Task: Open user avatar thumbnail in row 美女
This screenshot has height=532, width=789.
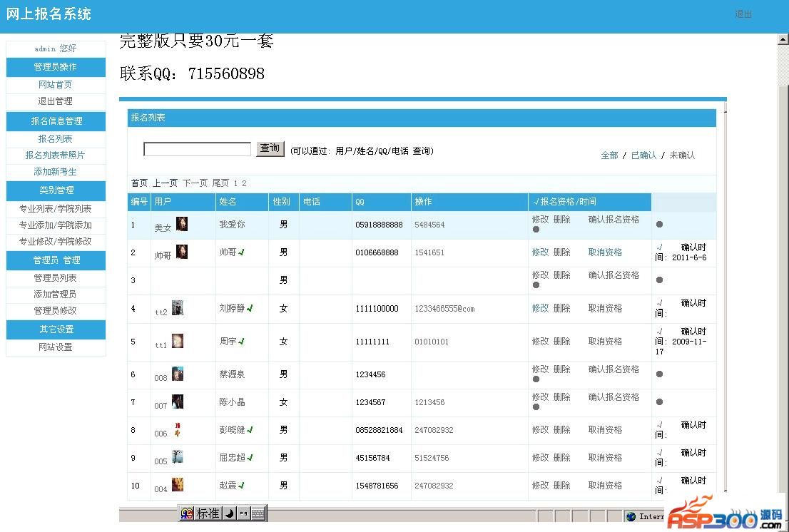Action: tap(182, 224)
